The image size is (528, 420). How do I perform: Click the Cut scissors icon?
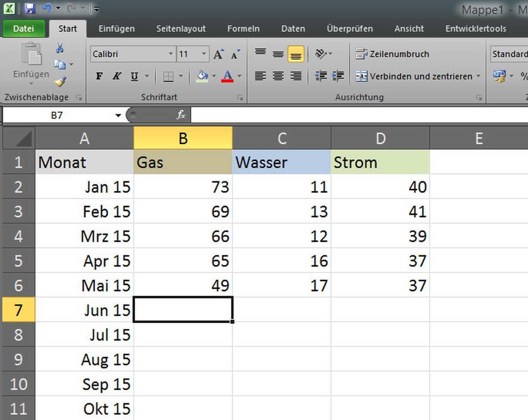click(60, 48)
